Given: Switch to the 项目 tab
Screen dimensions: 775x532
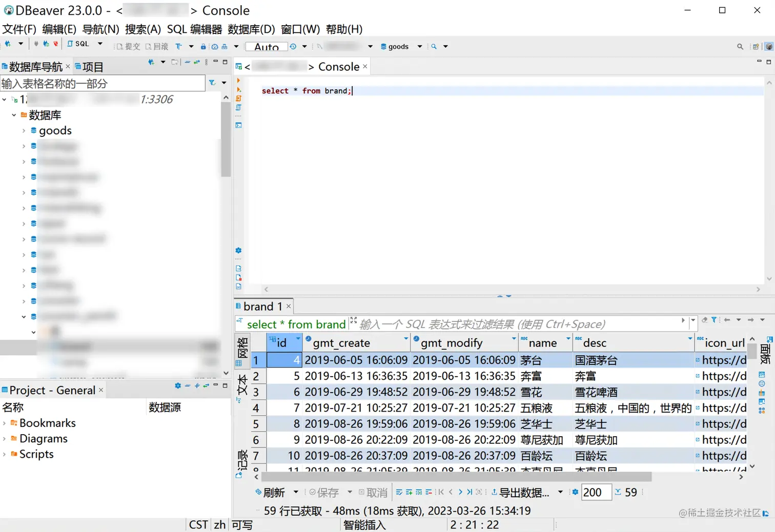Looking at the screenshot, I should click(x=89, y=67).
